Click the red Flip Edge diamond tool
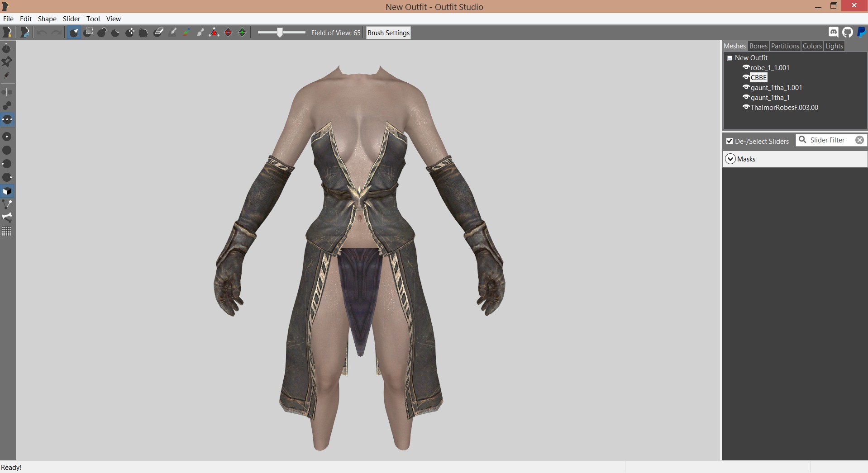868x473 pixels. 229,33
